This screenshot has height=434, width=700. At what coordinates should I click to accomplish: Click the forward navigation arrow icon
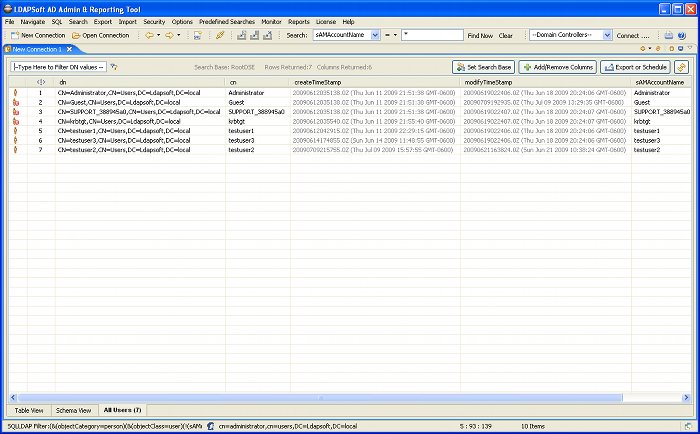pyautogui.click(x=169, y=35)
